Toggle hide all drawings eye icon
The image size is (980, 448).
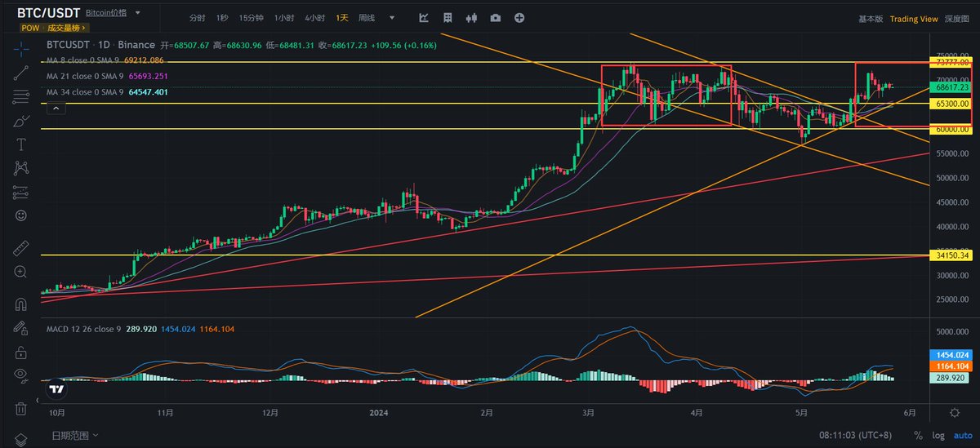(21, 375)
